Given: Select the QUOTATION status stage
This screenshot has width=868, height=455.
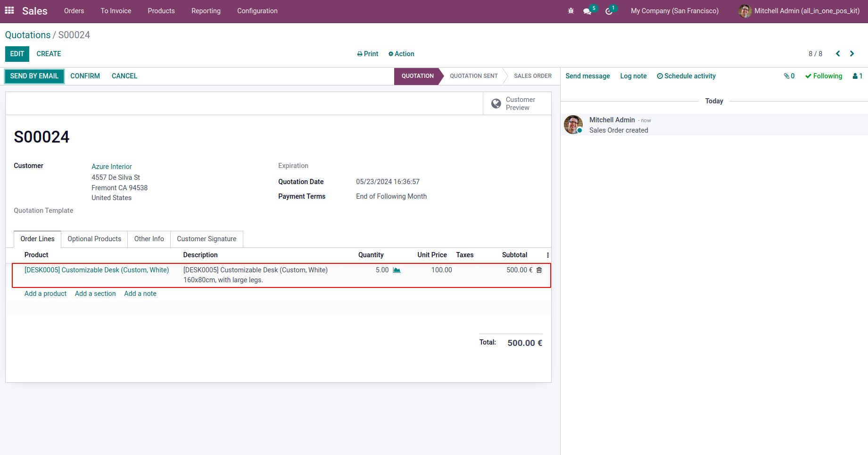Looking at the screenshot, I should tap(418, 76).
